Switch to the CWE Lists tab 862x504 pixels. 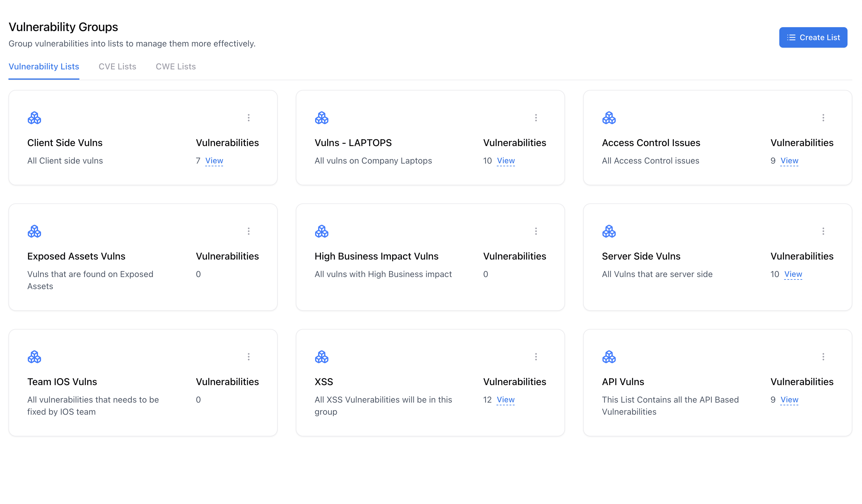[175, 66]
